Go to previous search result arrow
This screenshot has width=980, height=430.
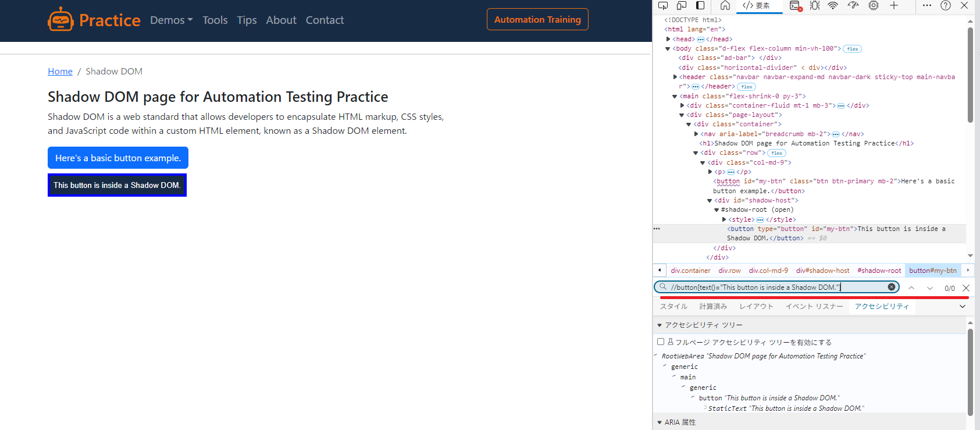[911, 288]
